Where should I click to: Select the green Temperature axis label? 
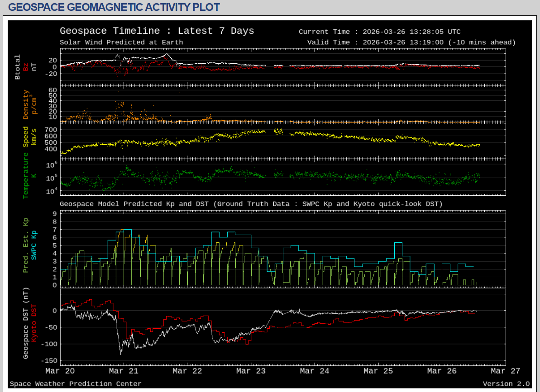tap(26, 175)
